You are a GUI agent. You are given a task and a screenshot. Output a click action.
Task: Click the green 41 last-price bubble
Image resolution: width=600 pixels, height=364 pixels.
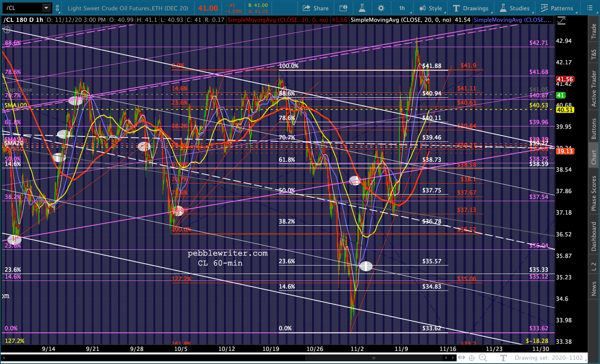pos(561,95)
